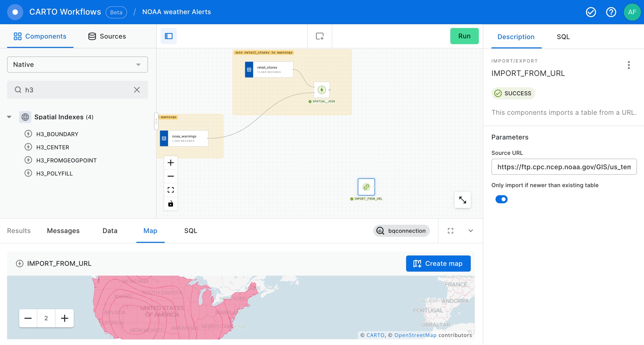Clear the h3 search text

[x=137, y=90]
